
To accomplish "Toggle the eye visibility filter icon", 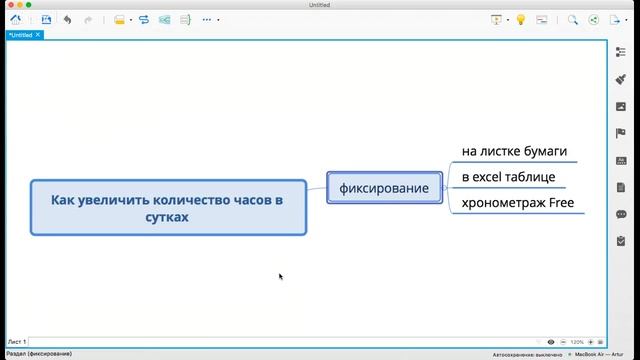I will [551, 342].
